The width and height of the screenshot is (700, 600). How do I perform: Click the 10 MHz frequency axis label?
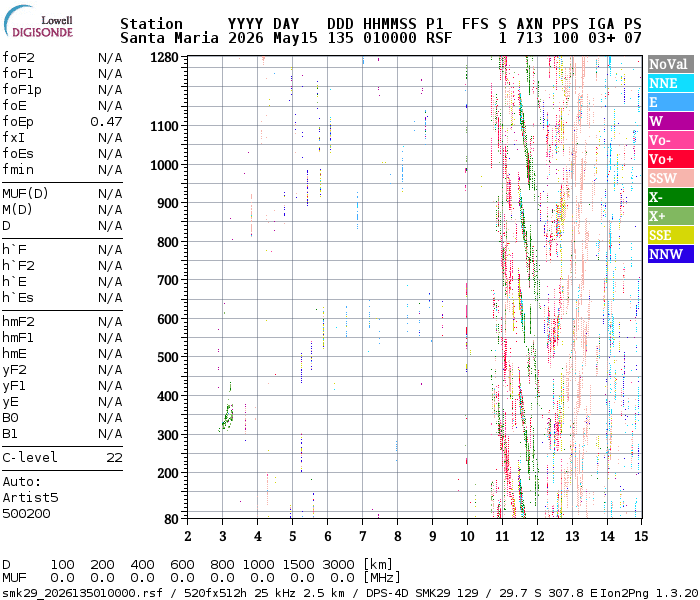tap(467, 536)
